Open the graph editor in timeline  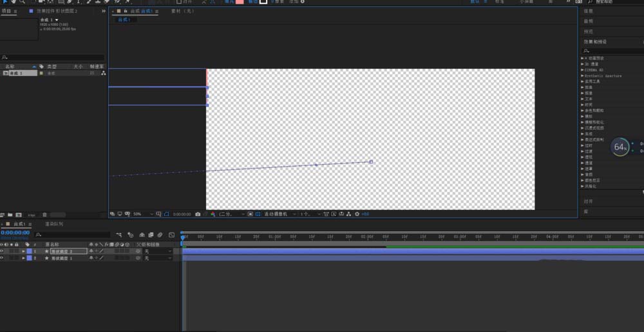point(171,235)
